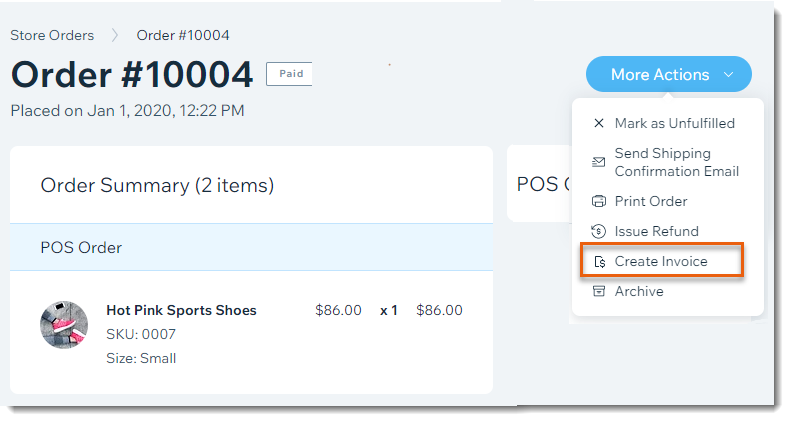Select Order #10004 in the breadcrumb trail
This screenshot has height=421, width=789.
point(183,35)
